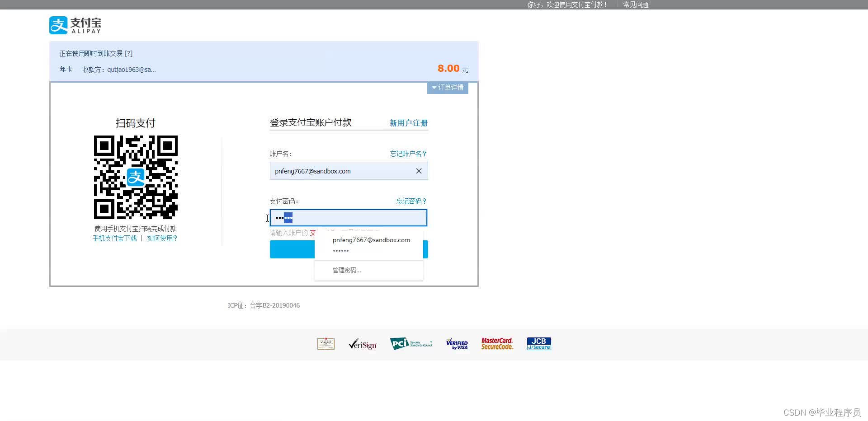The image size is (868, 421).
Task: Click the ICP证 合字B2-20190046 text
Action: coord(264,305)
